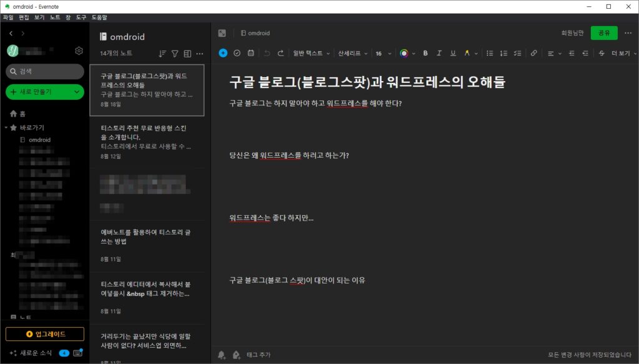Click the 검색 search field
The height and width of the screenshot is (364, 639).
pyautogui.click(x=45, y=71)
